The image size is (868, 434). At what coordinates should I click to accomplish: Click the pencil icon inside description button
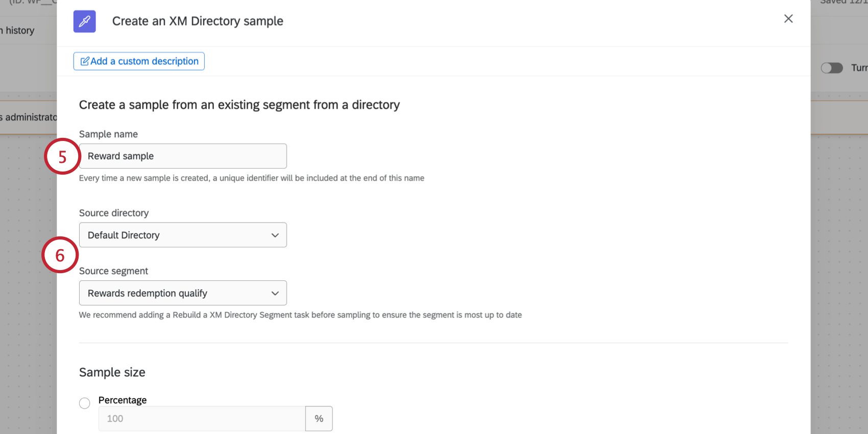coord(85,61)
